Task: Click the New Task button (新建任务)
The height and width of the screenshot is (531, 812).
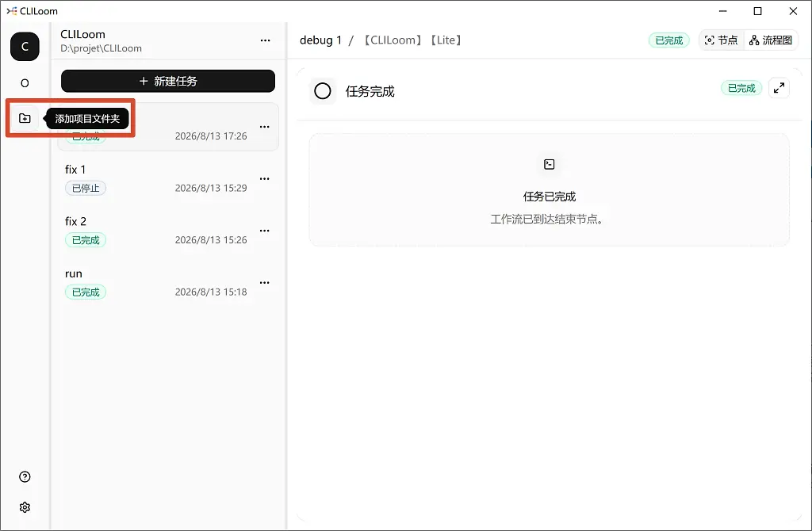Action: click(x=168, y=82)
